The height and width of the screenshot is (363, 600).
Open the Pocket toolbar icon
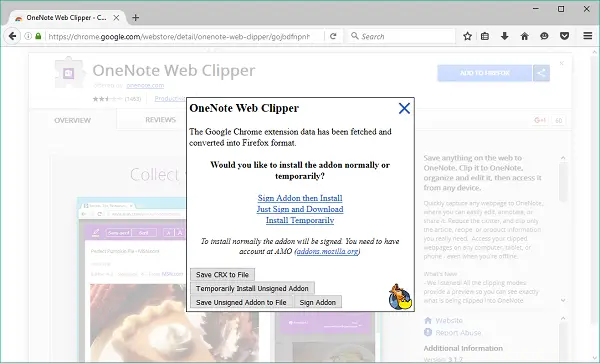[564, 36]
